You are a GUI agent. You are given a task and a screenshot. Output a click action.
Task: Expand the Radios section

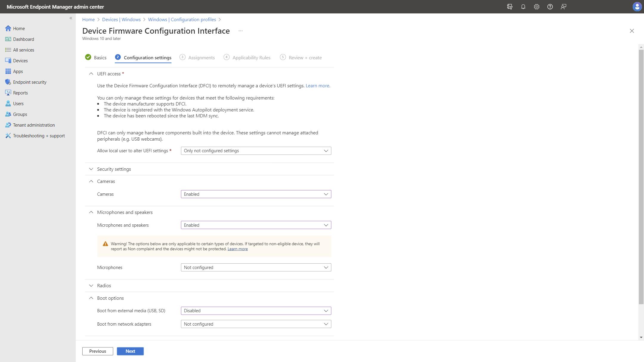pos(104,286)
